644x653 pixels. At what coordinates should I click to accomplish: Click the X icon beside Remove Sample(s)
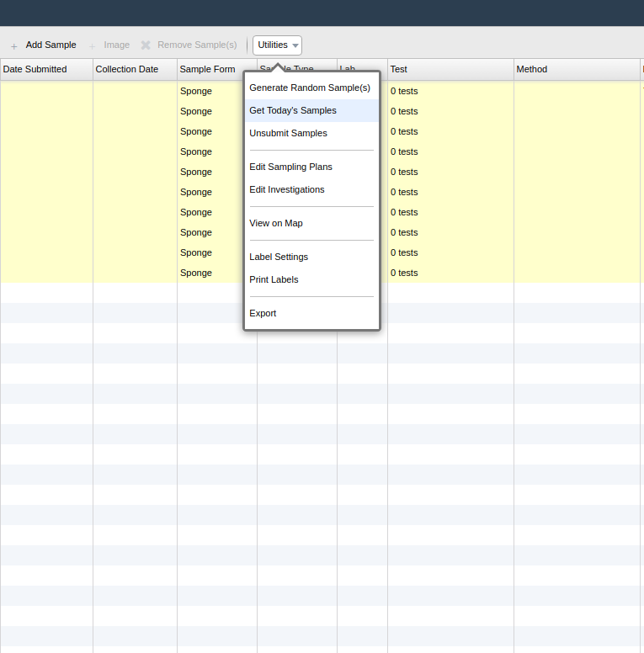pos(146,45)
